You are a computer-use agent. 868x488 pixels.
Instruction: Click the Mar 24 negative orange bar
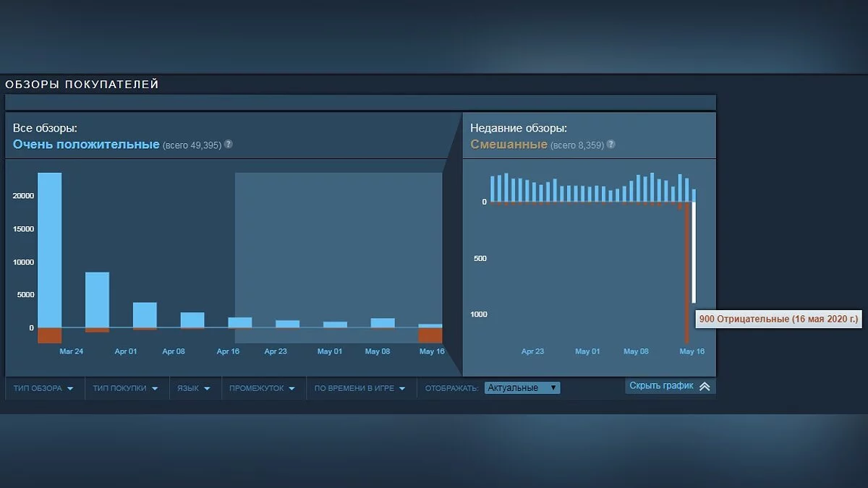coord(49,335)
